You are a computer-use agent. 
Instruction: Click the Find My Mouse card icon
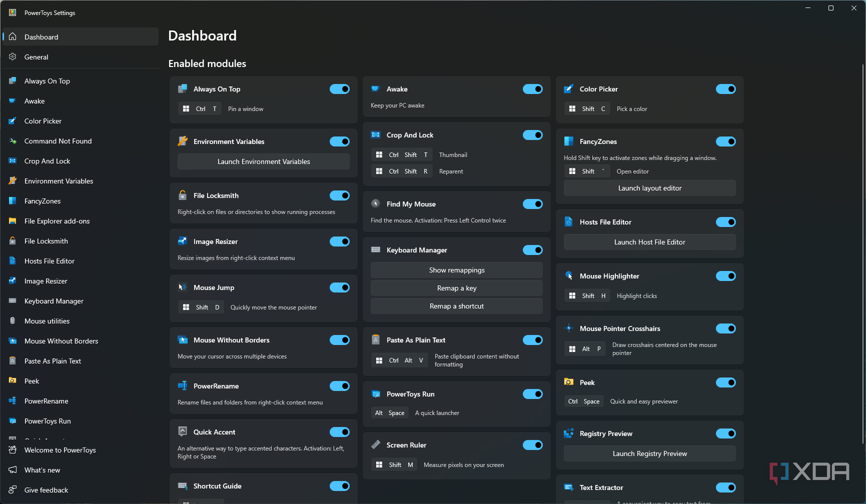click(376, 204)
